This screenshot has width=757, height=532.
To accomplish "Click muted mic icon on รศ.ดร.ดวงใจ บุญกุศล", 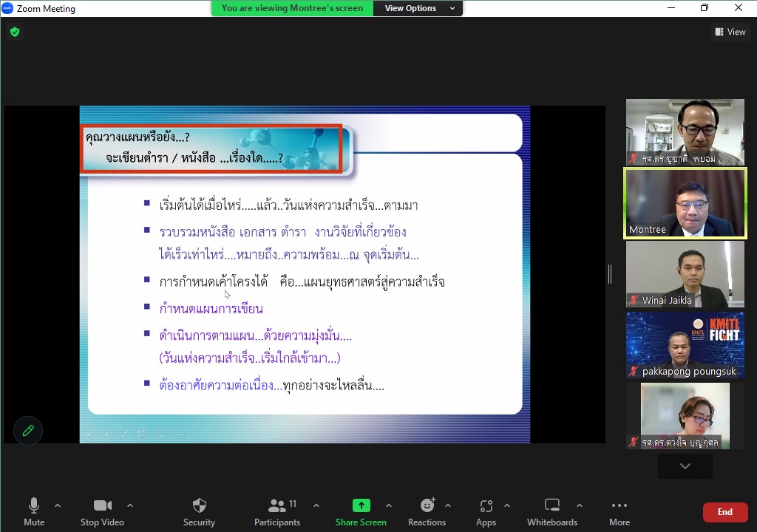I will 634,442.
